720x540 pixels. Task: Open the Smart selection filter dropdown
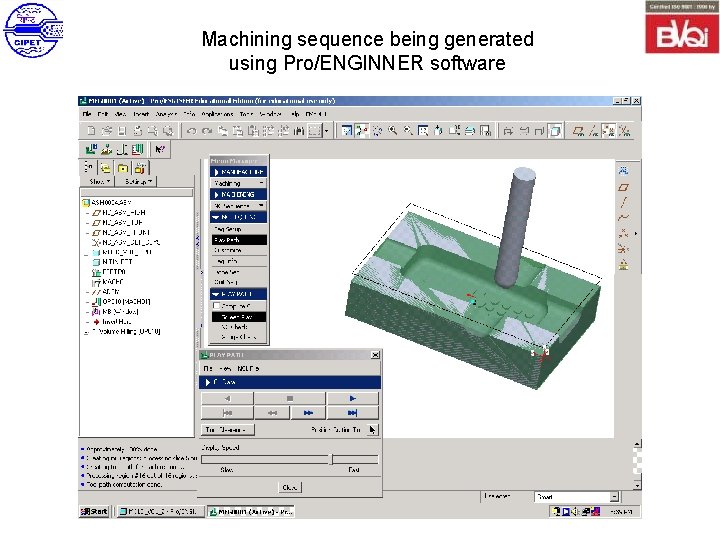[614, 497]
